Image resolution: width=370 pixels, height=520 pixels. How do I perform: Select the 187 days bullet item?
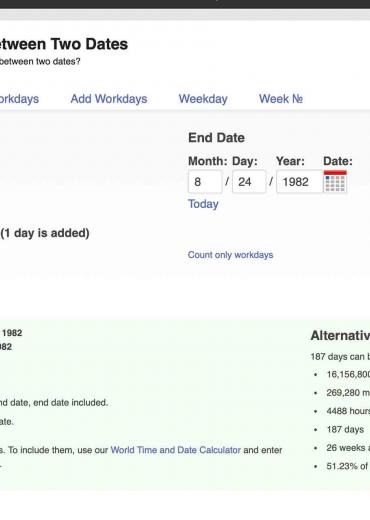[x=345, y=429]
